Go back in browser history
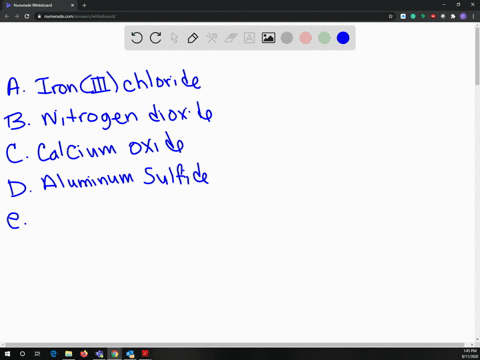The width and height of the screenshot is (480, 360). pyautogui.click(x=7, y=16)
